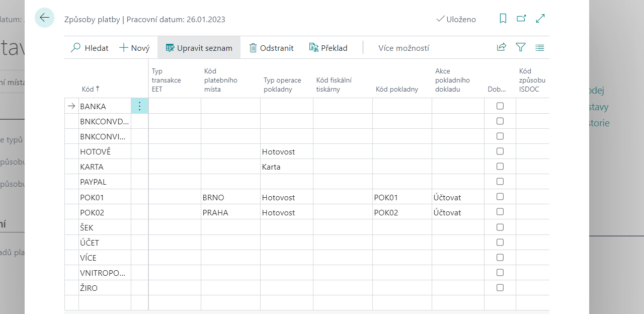644x314 pixels.
Task: Tick checkbox in the ŽIRO row
Action: [x=500, y=288]
